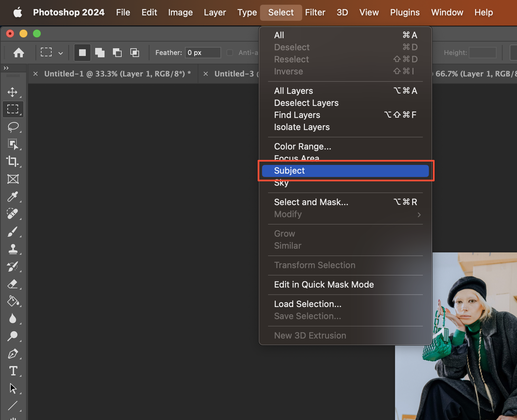Open the Plugins menu
This screenshot has width=517, height=420.
pos(405,12)
